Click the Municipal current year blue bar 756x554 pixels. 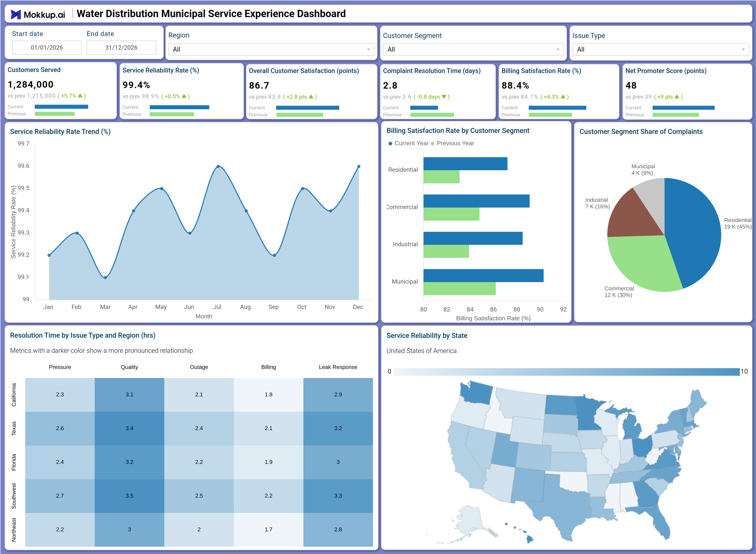[484, 275]
